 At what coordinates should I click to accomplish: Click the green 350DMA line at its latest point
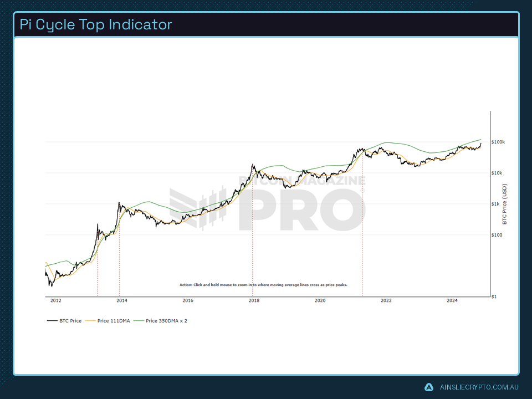pos(482,140)
